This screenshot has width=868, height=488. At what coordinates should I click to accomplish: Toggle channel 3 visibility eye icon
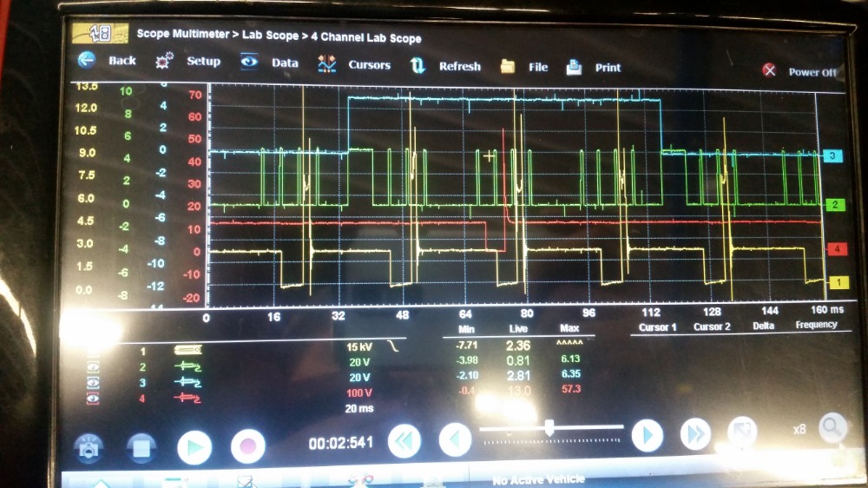[94, 382]
